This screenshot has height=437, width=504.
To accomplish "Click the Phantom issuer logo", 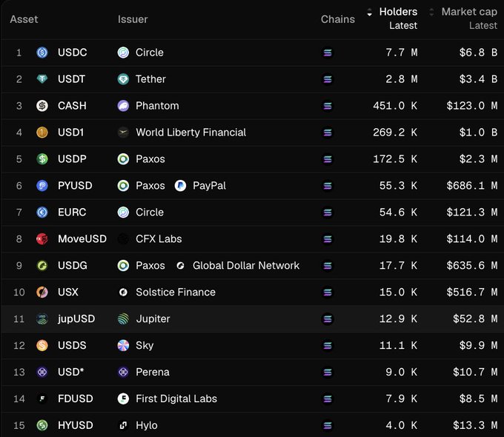I will pos(123,106).
